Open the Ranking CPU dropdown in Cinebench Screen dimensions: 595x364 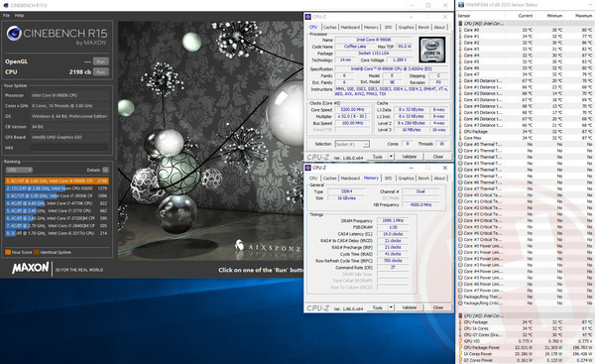tap(19, 170)
